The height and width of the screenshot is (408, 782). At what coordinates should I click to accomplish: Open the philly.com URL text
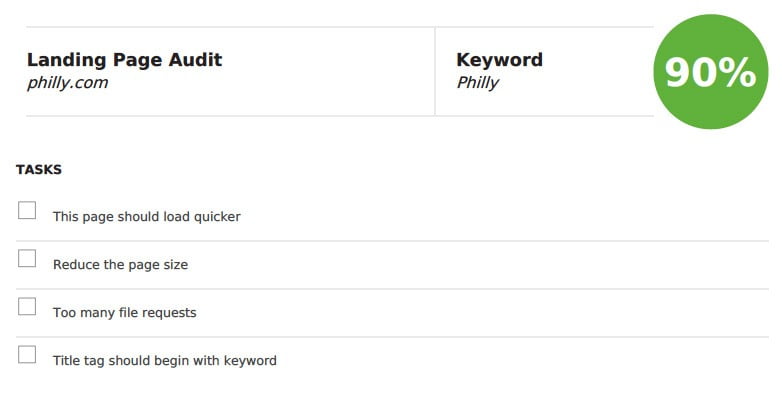click(67, 83)
